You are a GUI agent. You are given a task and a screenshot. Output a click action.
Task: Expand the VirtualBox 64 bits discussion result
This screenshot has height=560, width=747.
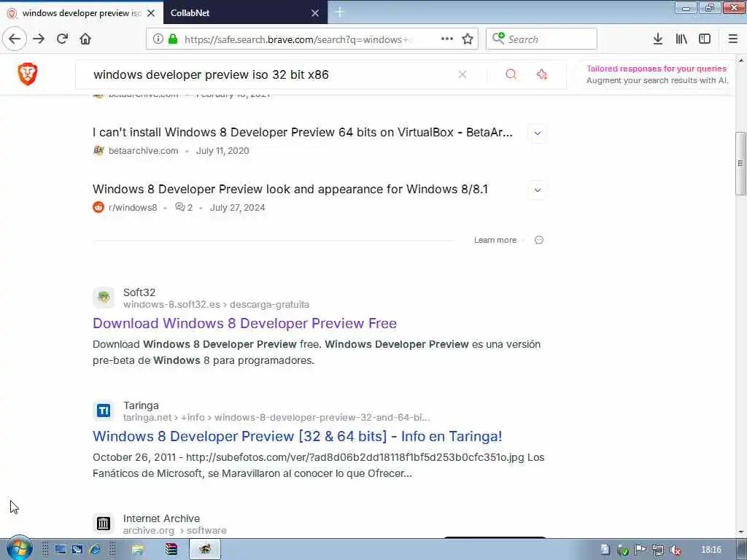538,133
